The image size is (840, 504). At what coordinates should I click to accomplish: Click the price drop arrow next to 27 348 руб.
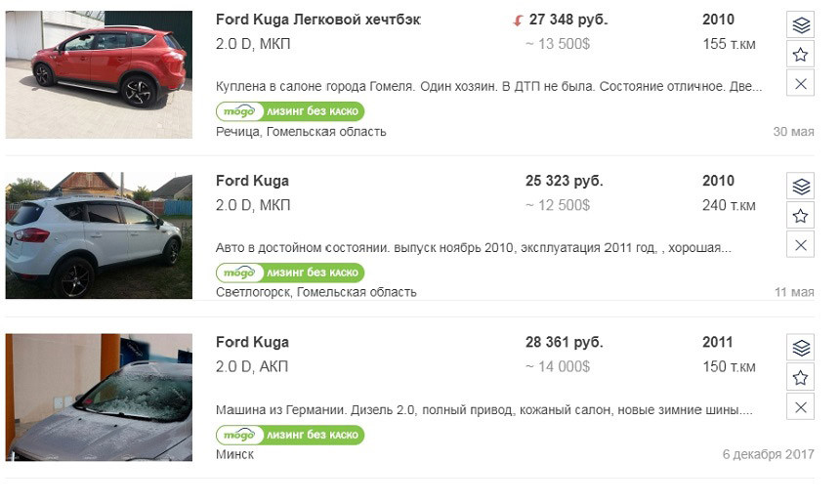point(518,21)
